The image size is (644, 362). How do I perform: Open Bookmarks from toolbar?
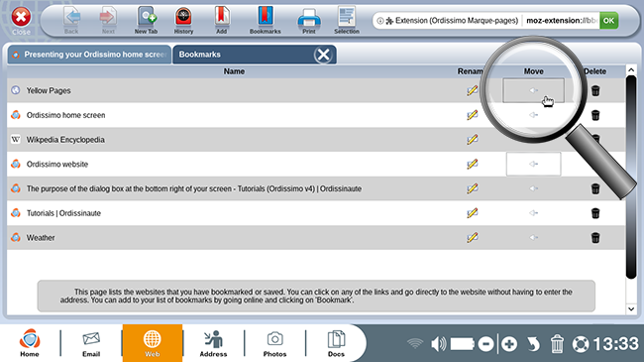tap(266, 21)
